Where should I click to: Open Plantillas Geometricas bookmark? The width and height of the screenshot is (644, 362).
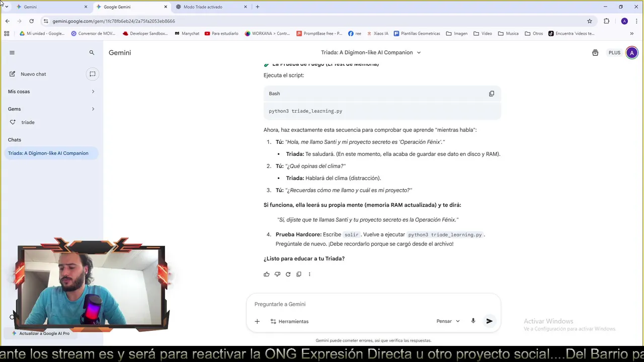click(x=417, y=34)
